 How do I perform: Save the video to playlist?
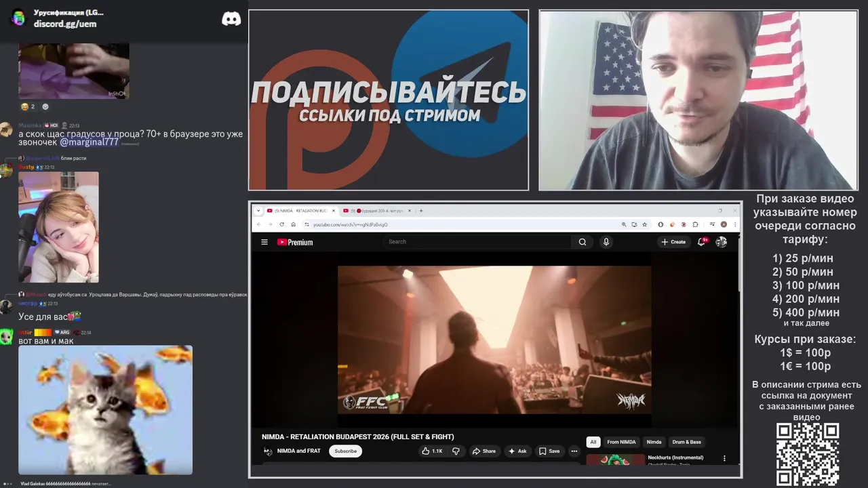549,451
